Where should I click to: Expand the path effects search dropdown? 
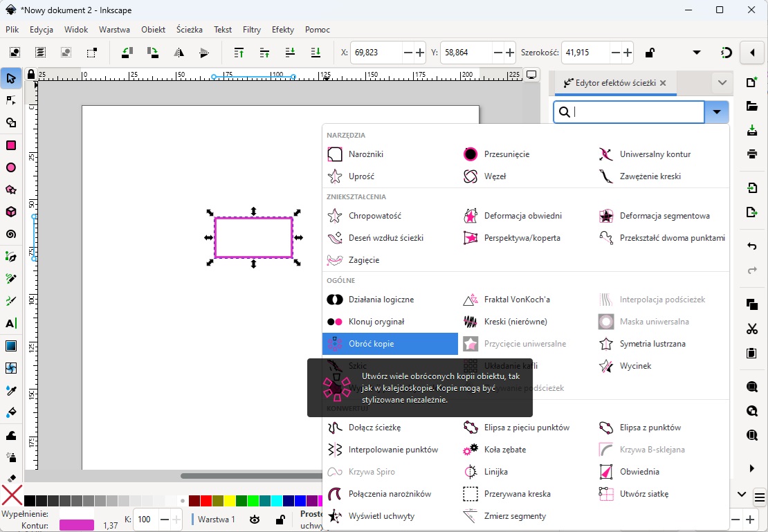click(x=717, y=112)
